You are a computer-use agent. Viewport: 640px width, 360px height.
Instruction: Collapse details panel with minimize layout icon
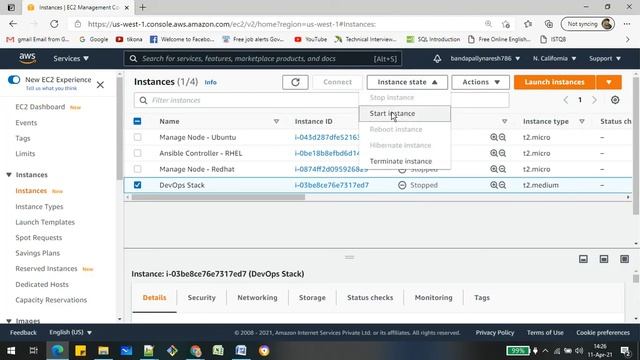pyautogui.click(x=583, y=259)
